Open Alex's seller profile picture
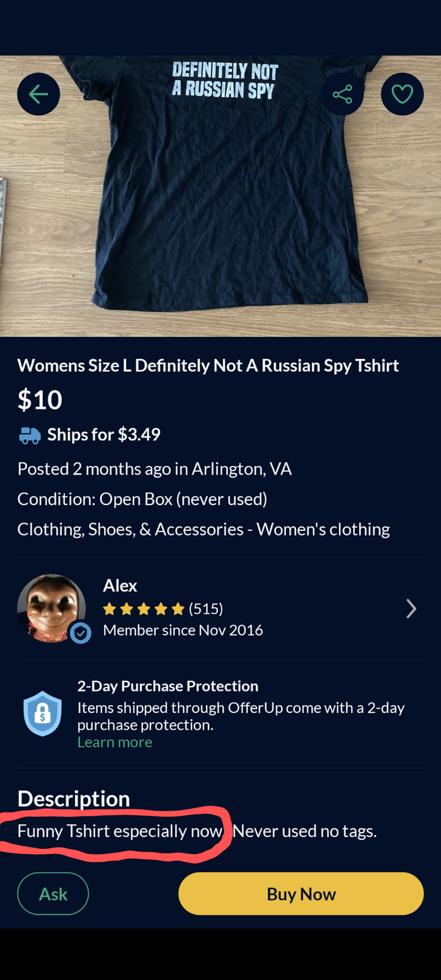Viewport: 441px width, 980px height. click(x=50, y=607)
